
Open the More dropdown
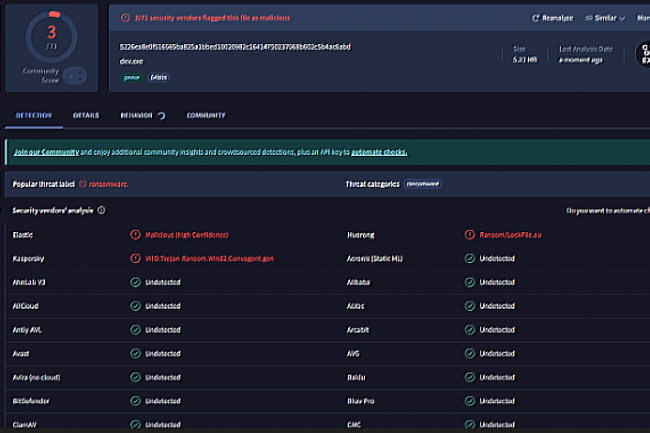641,18
